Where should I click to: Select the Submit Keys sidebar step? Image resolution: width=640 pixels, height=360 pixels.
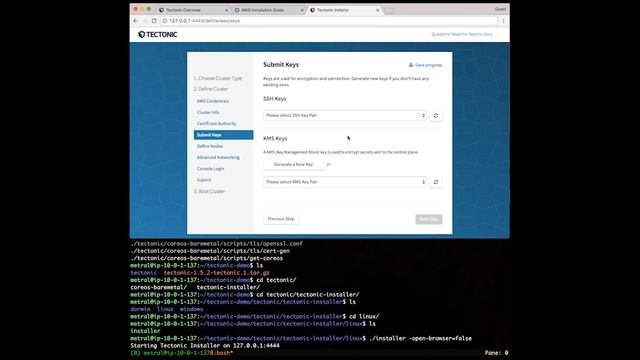click(223, 135)
